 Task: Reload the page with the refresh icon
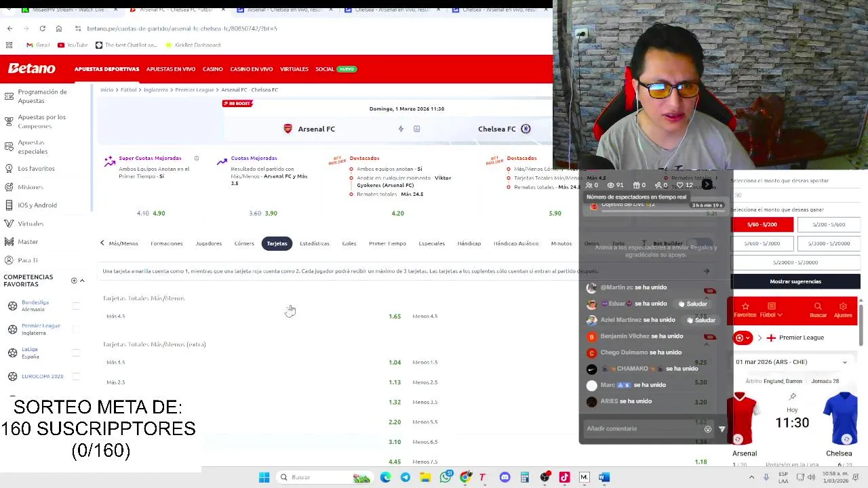pyautogui.click(x=42, y=28)
